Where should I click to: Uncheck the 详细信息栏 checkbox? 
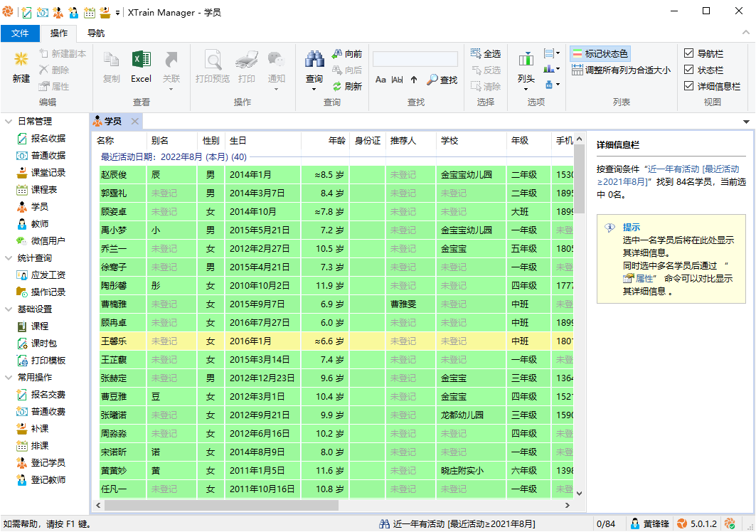point(688,86)
